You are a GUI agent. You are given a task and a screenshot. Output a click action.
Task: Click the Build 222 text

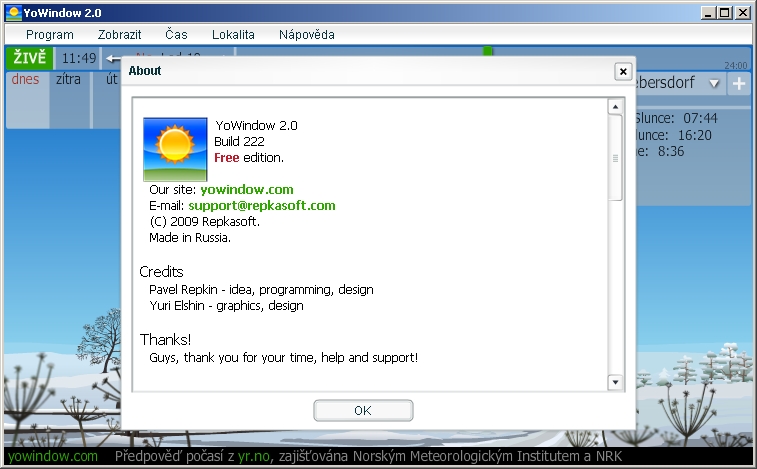(x=239, y=142)
